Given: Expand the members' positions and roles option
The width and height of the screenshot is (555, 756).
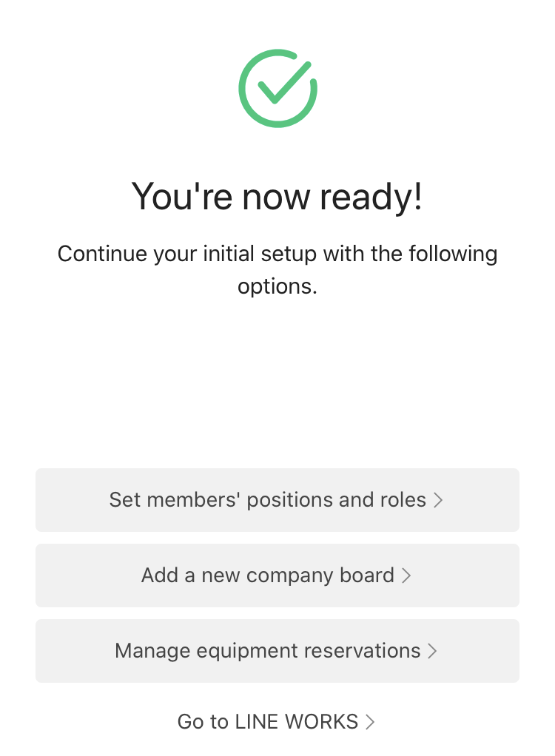Looking at the screenshot, I should pyautogui.click(x=277, y=500).
